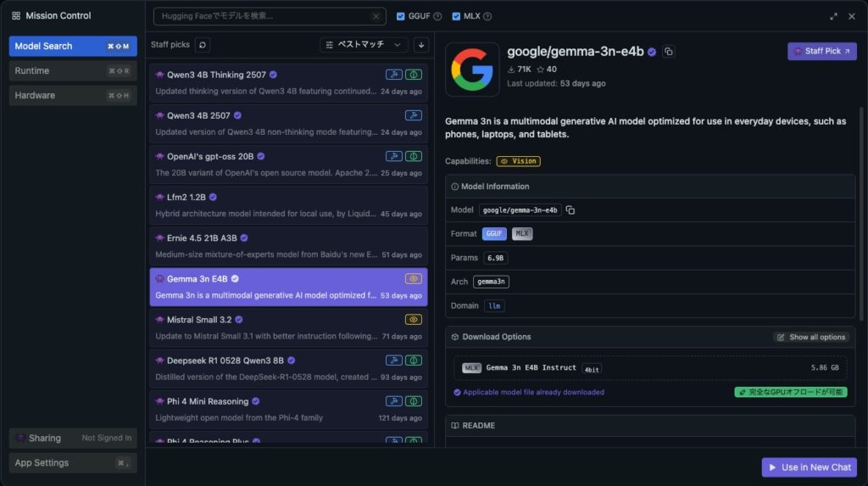Screen dimensions: 868x486
Task: Toggle the MLX checkbox
Action: [x=456, y=16]
